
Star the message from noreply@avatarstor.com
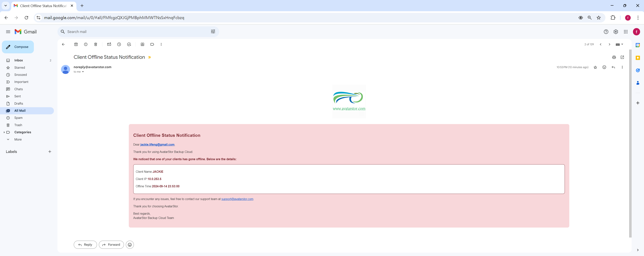(x=595, y=67)
